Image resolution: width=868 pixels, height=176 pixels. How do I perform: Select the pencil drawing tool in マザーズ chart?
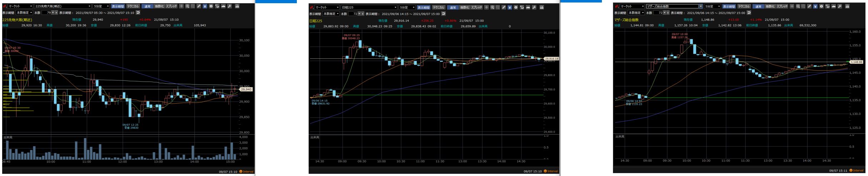pyautogui.click(x=809, y=6)
